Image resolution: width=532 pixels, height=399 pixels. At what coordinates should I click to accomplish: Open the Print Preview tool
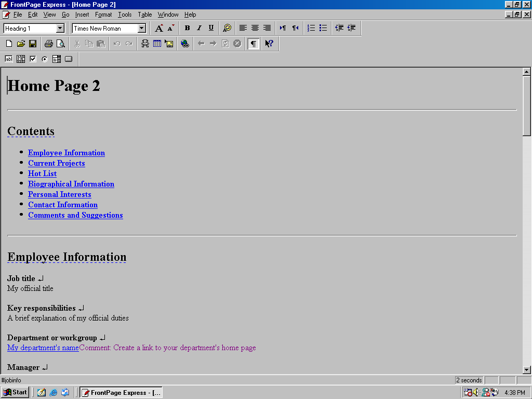[61, 44]
